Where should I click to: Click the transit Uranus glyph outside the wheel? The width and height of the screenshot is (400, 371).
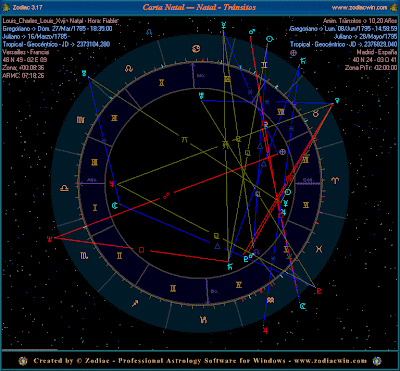84,74
